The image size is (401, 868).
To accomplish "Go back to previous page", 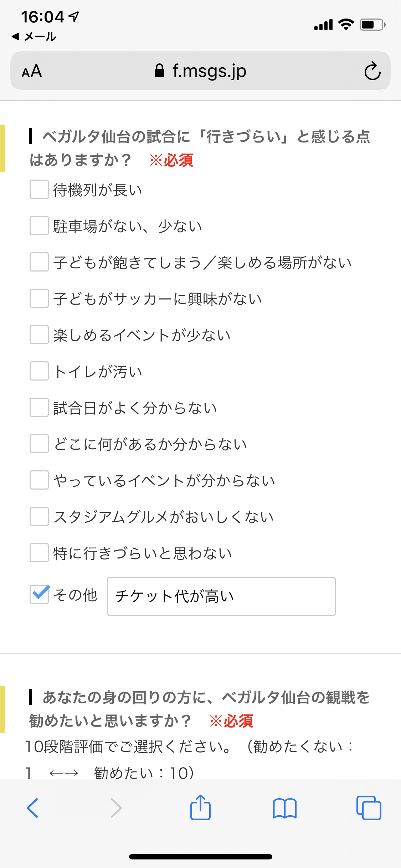I will coord(32,808).
